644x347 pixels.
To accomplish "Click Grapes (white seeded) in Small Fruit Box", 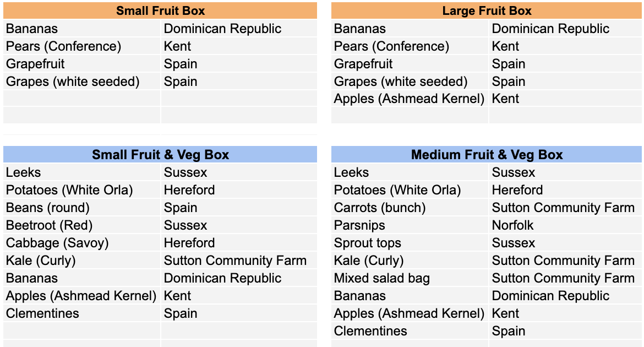I will 81,82.
